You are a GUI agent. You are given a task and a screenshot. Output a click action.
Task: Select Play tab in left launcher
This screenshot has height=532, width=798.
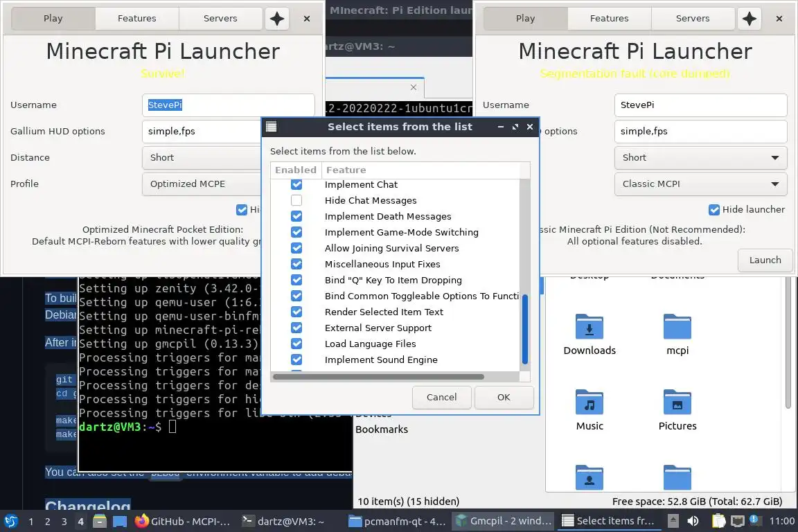click(x=53, y=19)
